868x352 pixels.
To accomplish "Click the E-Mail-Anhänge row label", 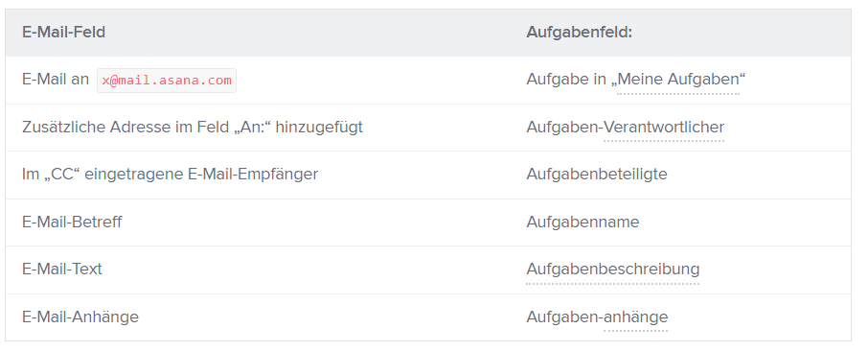I will pyautogui.click(x=80, y=317).
